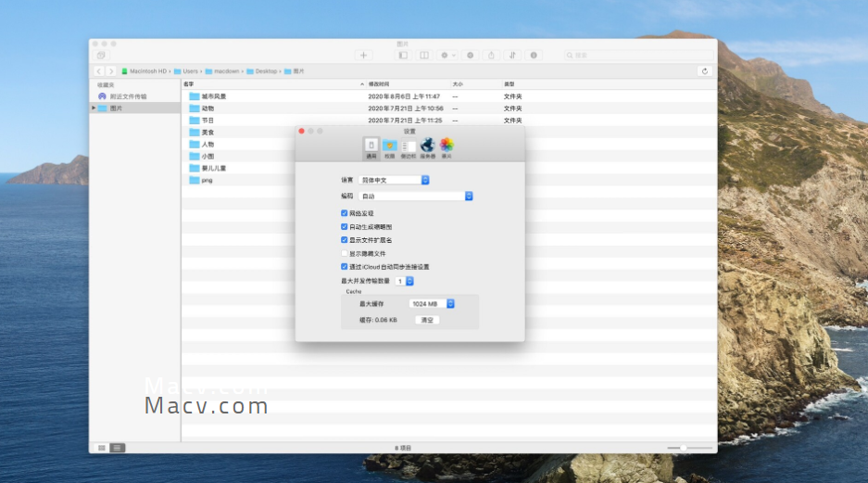Sort by the 修改时间 column header
868x483 pixels.
click(408, 84)
